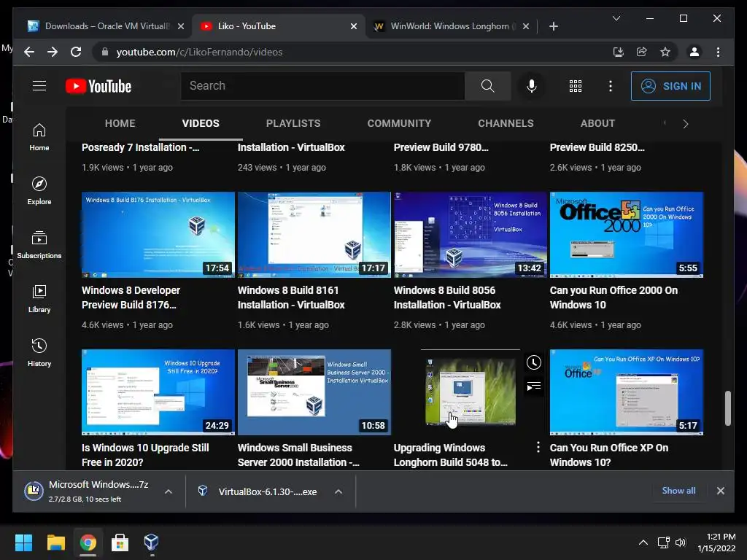Click the page vertical scrollbar thumb
Screen dimensions: 747x560
pos(727,408)
